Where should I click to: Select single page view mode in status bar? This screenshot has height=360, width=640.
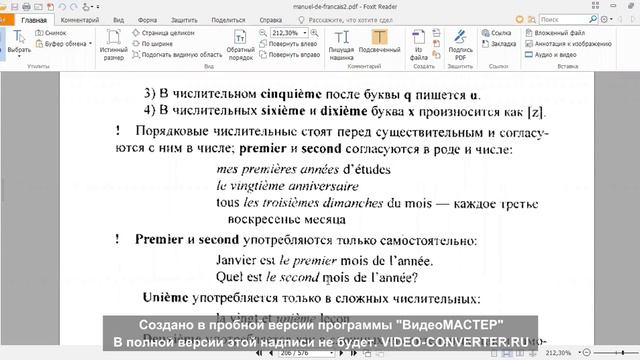494,353
